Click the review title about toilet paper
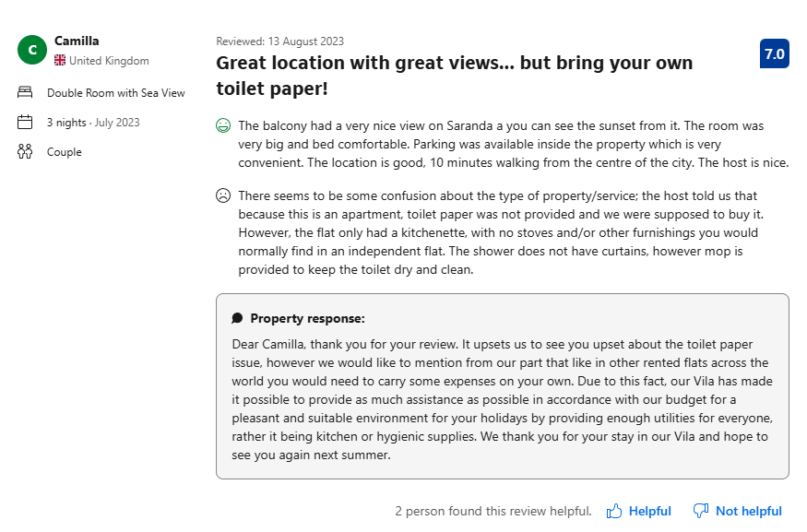 tap(455, 76)
